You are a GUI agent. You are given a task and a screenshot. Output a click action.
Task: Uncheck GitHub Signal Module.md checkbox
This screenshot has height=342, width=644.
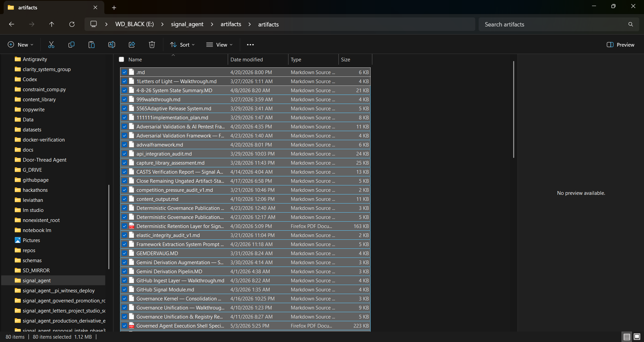click(124, 289)
